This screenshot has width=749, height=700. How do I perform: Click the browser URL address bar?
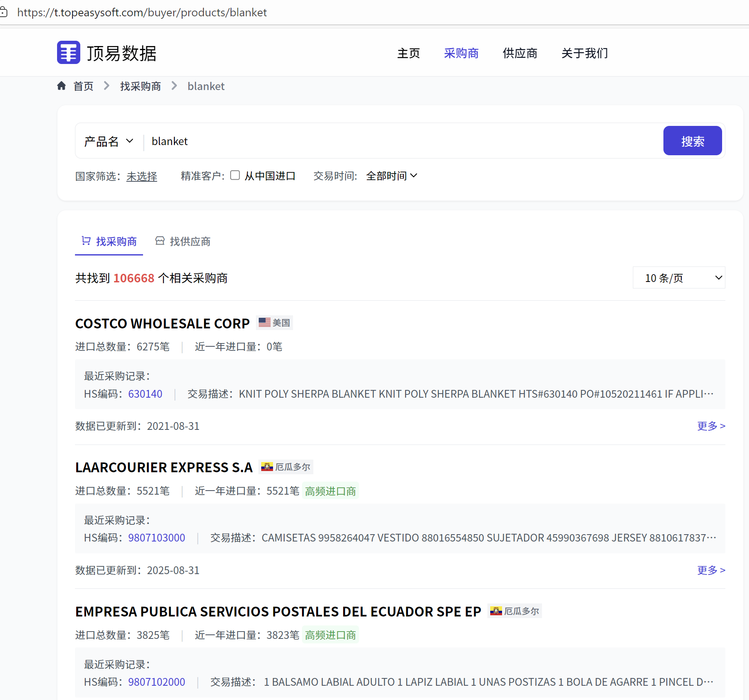[142, 12]
